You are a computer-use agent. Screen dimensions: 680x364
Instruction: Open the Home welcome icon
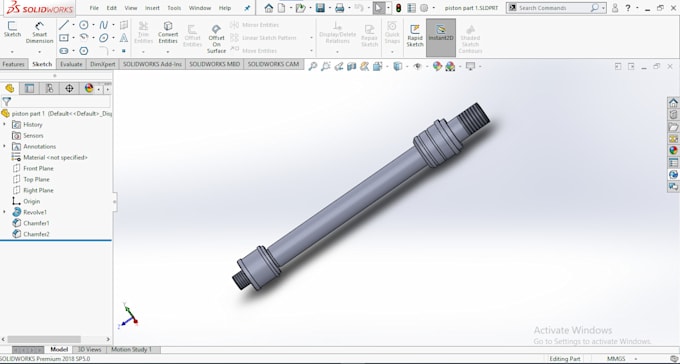tap(269, 8)
